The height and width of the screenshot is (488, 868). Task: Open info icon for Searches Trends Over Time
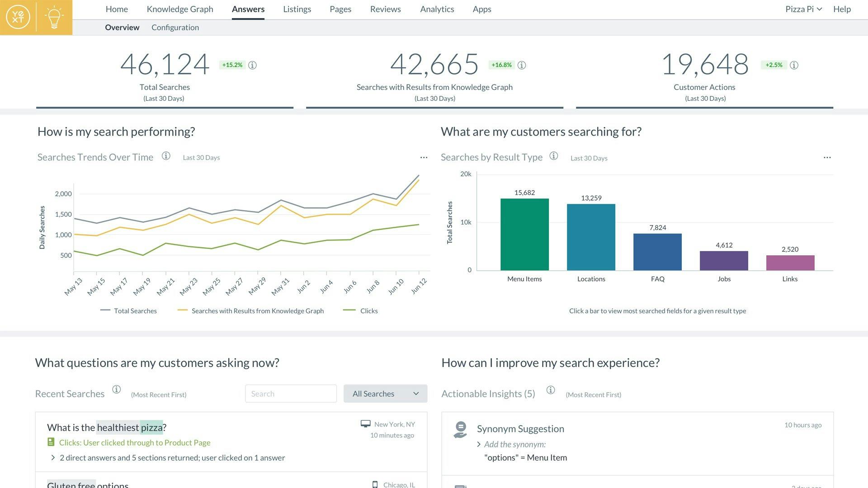click(166, 156)
